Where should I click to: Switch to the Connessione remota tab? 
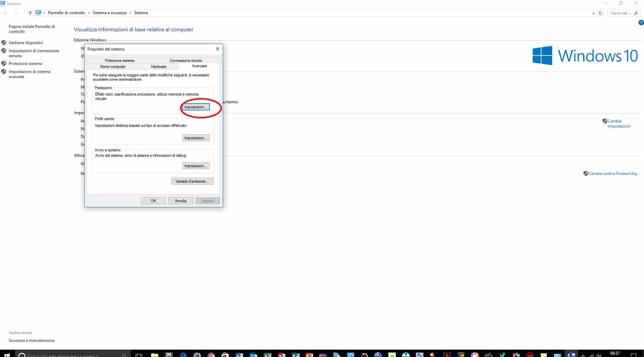(x=186, y=61)
